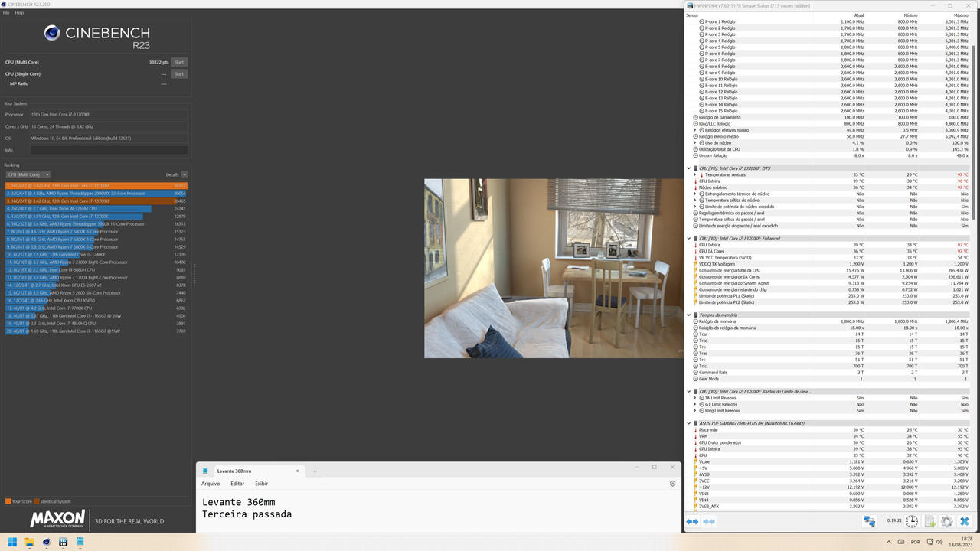Open the taskbar clock and date
Image resolution: width=980 pixels, height=551 pixels.
[x=960, y=542]
